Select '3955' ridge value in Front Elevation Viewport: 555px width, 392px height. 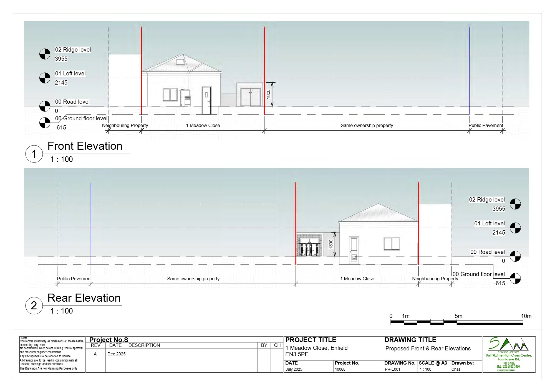tap(61, 59)
